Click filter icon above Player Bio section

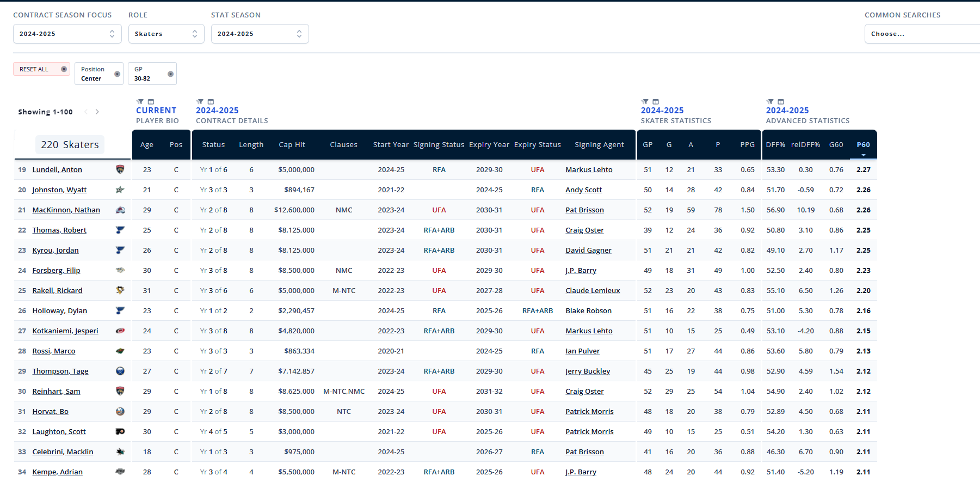point(140,102)
